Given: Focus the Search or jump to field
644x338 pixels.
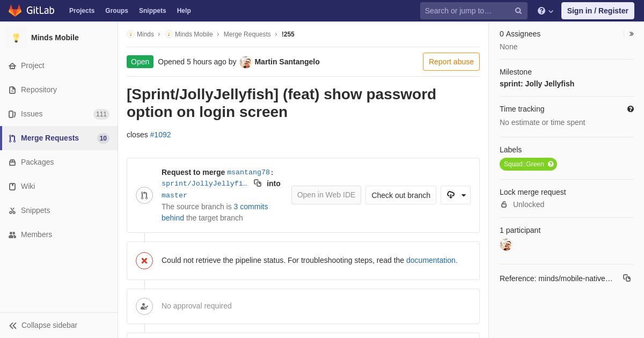Looking at the screenshot, I should (x=466, y=11).
